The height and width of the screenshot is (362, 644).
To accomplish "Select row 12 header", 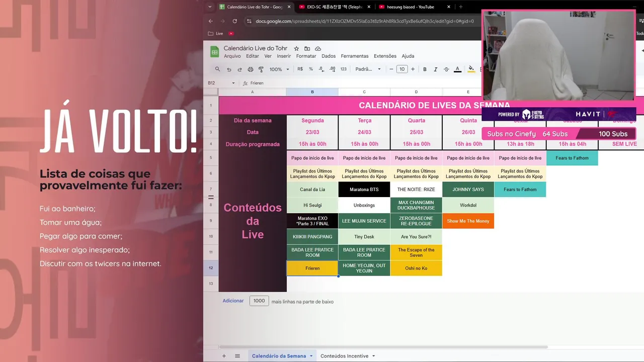I will click(x=211, y=268).
